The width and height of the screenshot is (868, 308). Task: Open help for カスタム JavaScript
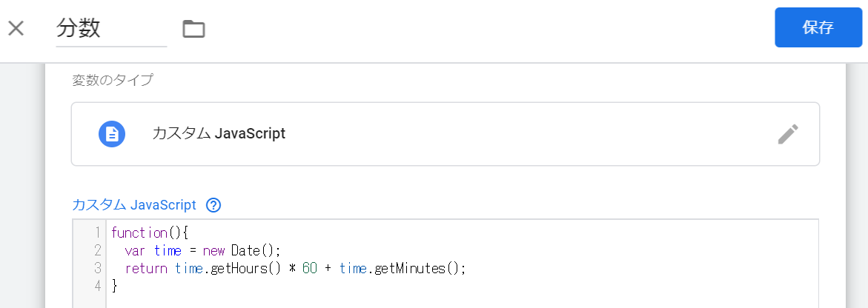214,205
